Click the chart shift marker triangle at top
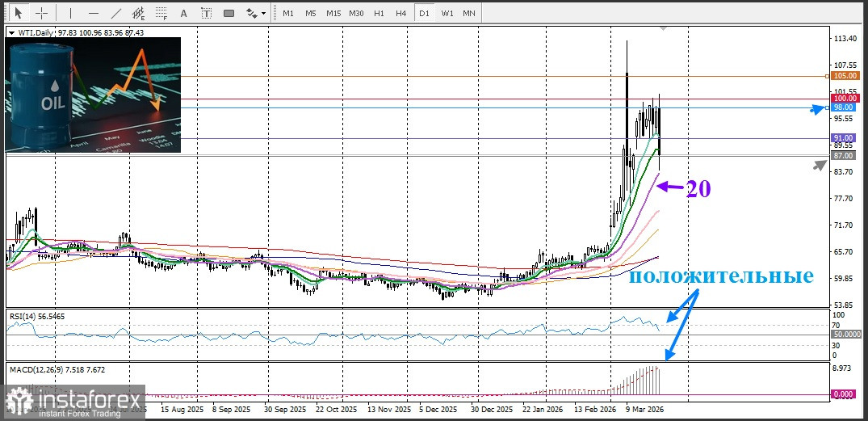 click(x=664, y=28)
